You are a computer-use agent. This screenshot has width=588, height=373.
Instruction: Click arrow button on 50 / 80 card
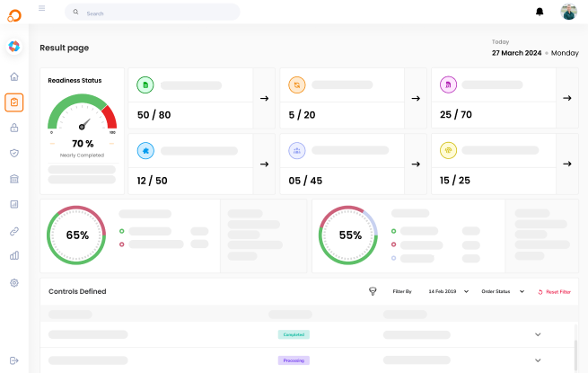[264, 98]
